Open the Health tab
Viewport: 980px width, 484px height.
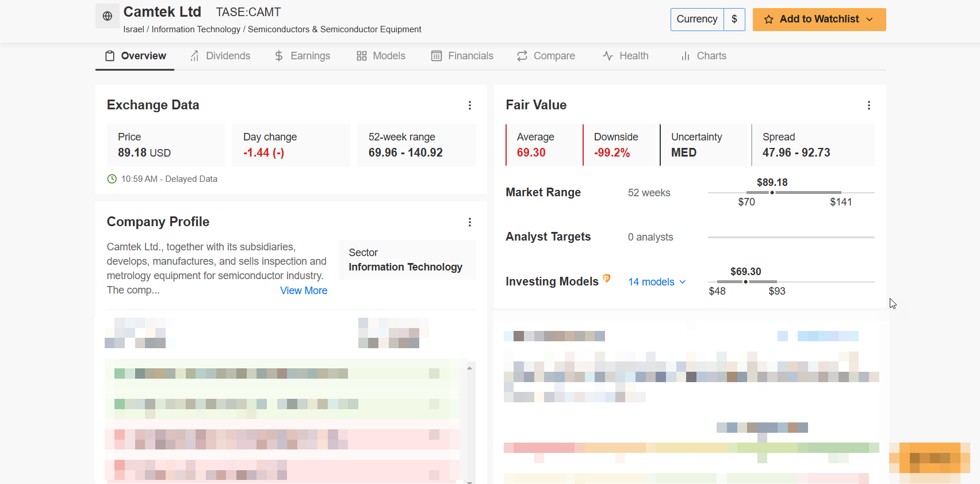pos(625,56)
